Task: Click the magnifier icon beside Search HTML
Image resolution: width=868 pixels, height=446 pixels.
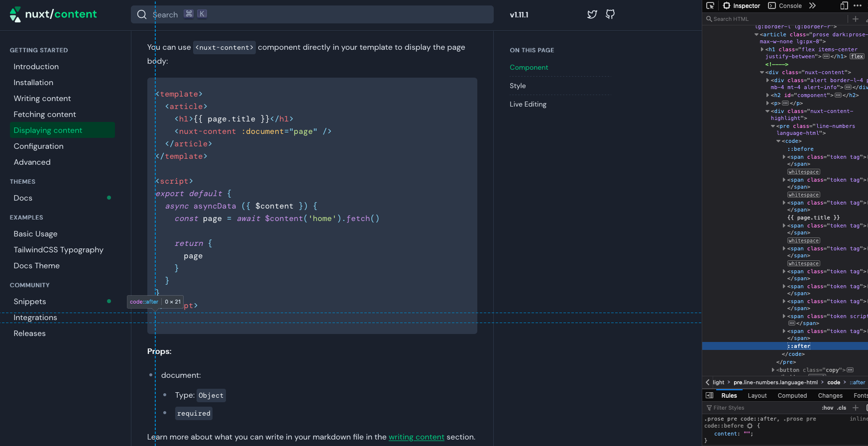Action: tap(709, 19)
